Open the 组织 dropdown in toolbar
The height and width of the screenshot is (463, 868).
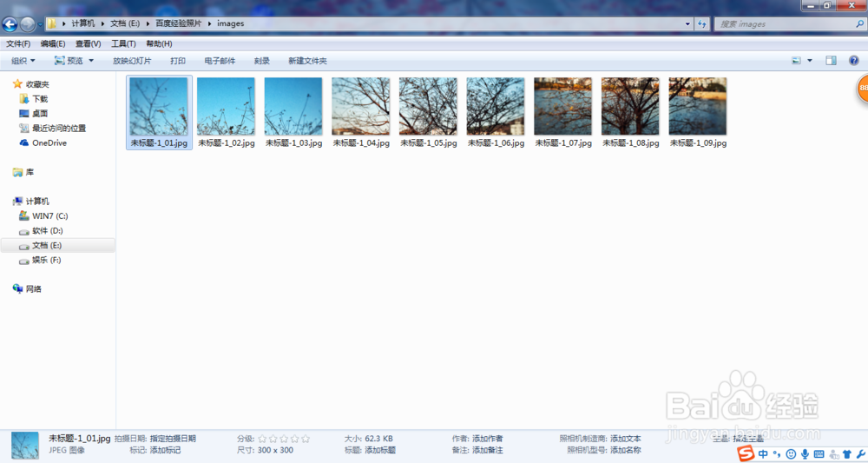(x=23, y=61)
